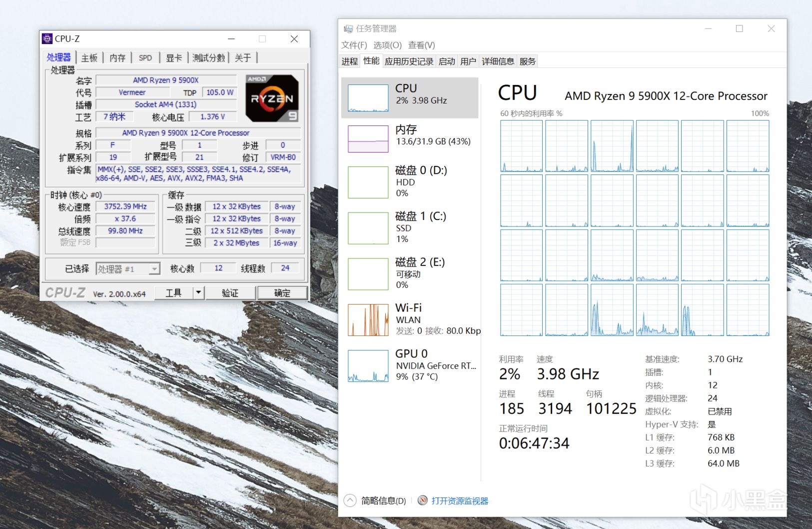Select the Wi-Fi item in the sidebar

click(410, 319)
